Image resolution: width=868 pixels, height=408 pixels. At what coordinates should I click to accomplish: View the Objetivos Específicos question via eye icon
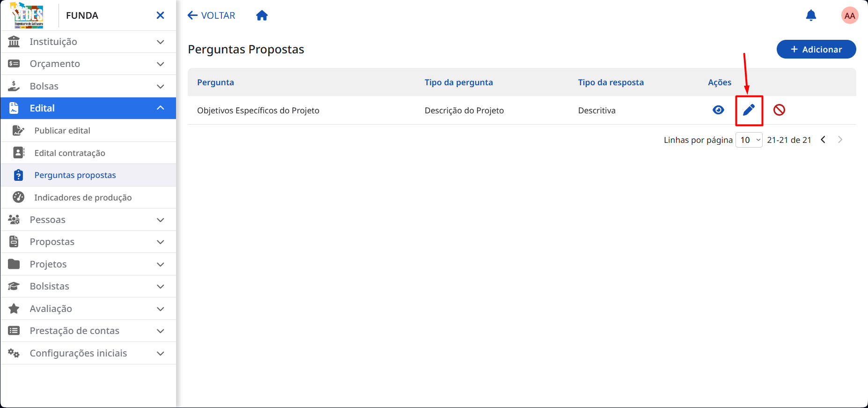718,110
